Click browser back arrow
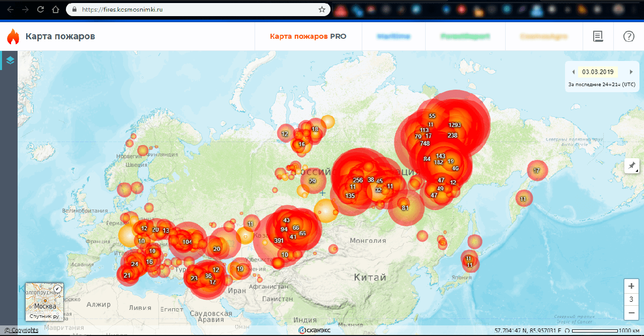This screenshot has width=644, height=336. (11, 9)
